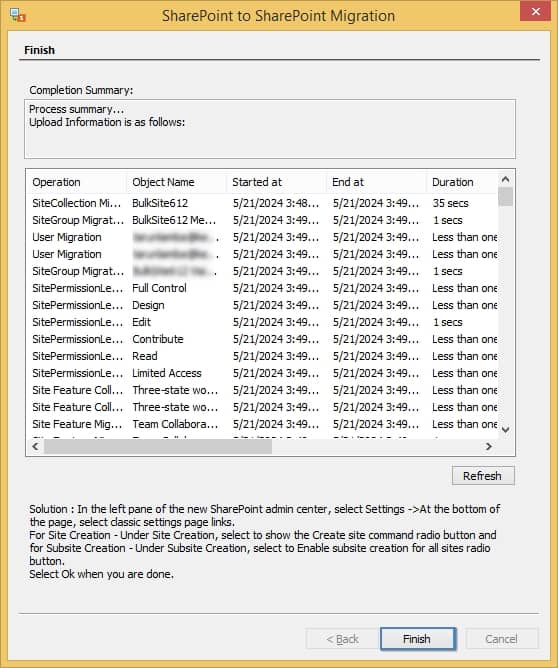Click the SharePoint migration app icon in title bar
This screenshot has height=668, width=558.
coord(17,15)
